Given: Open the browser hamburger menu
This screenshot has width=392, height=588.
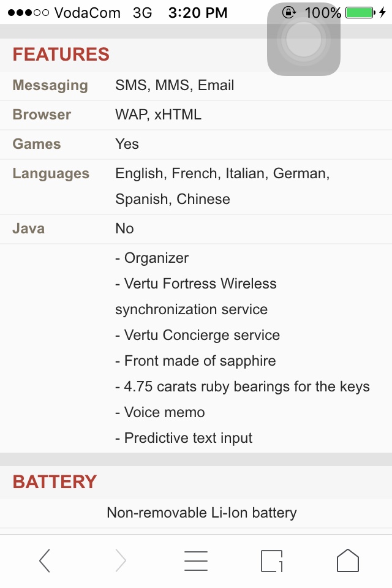Looking at the screenshot, I should coord(196,560).
